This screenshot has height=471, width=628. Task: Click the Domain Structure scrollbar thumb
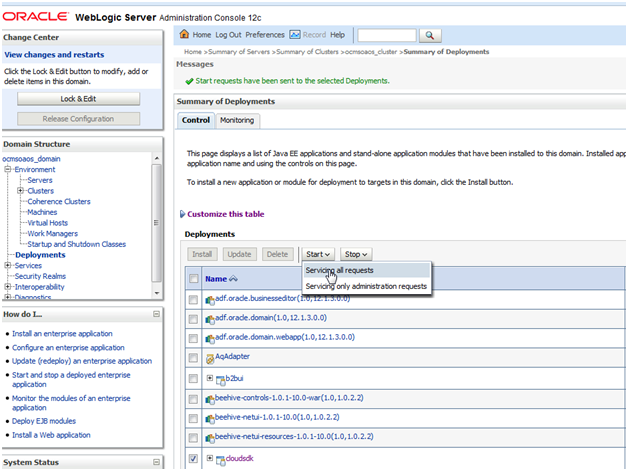tap(157, 223)
